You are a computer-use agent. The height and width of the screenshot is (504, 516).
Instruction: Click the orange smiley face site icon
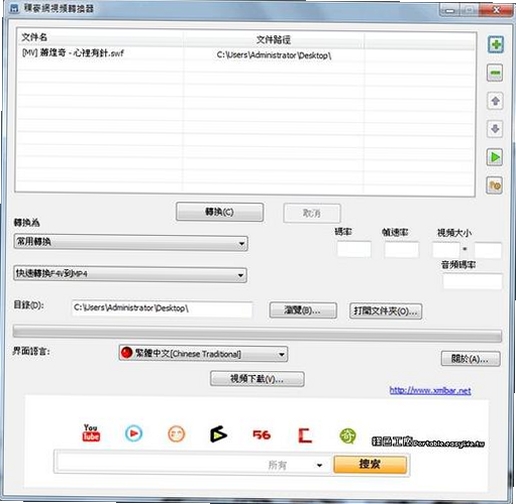click(176, 434)
